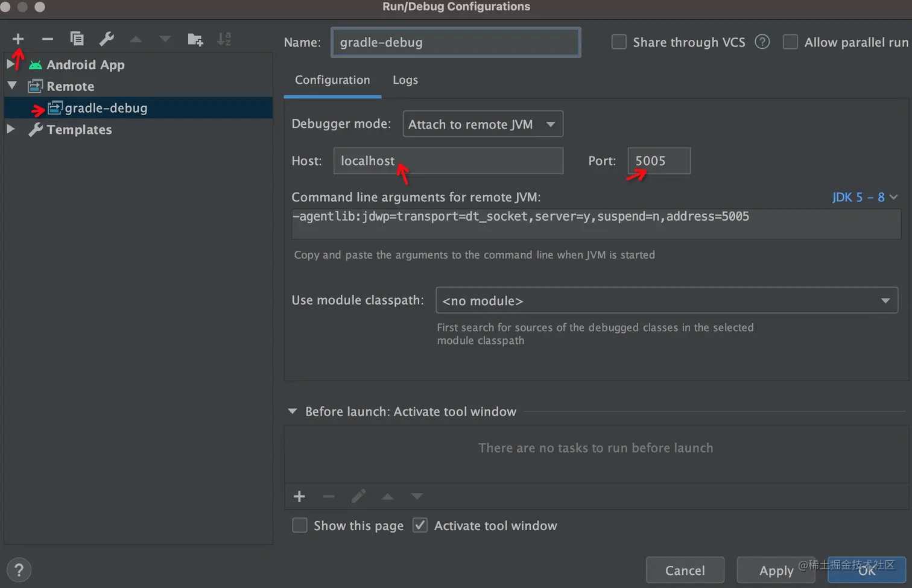
Task: Enable Show this page checkbox
Action: pos(300,525)
